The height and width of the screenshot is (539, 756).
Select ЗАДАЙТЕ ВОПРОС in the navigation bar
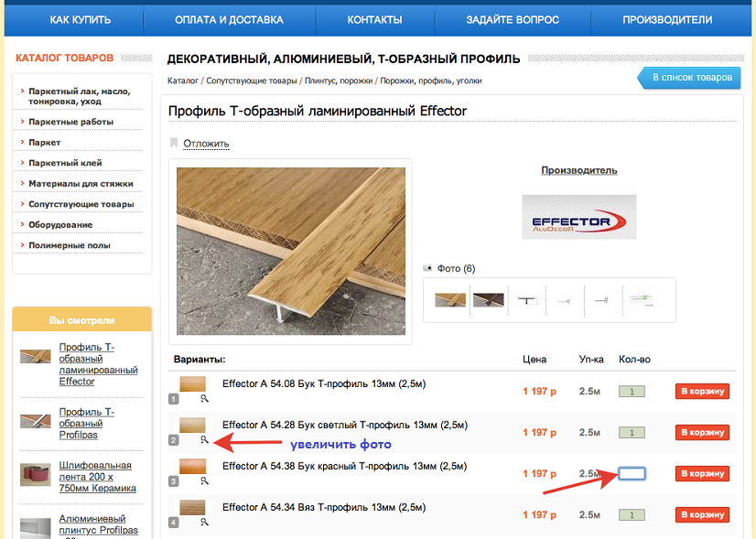tap(513, 20)
